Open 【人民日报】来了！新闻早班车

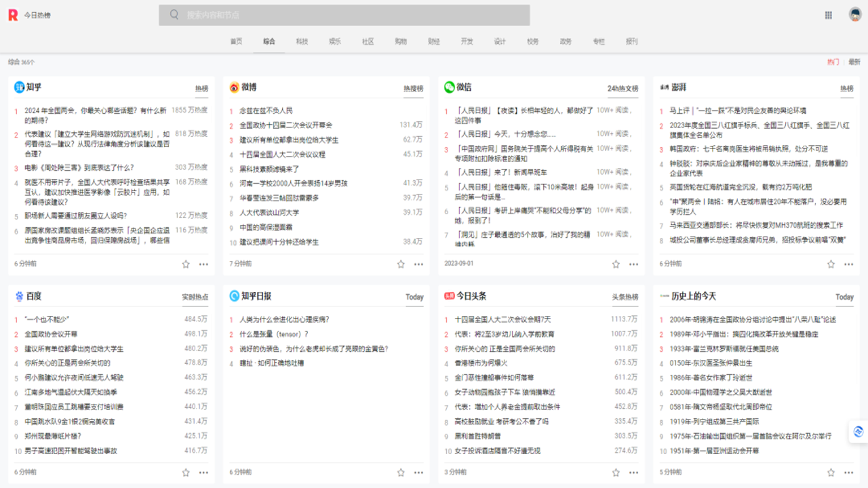(501, 172)
